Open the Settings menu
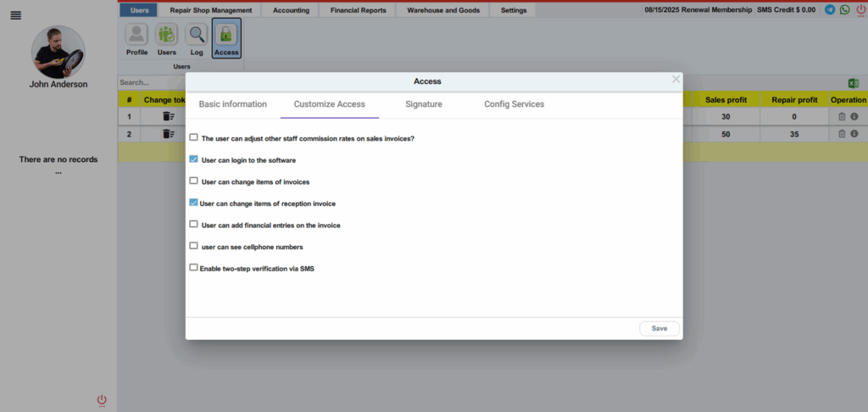The height and width of the screenshot is (412, 868). (x=514, y=10)
